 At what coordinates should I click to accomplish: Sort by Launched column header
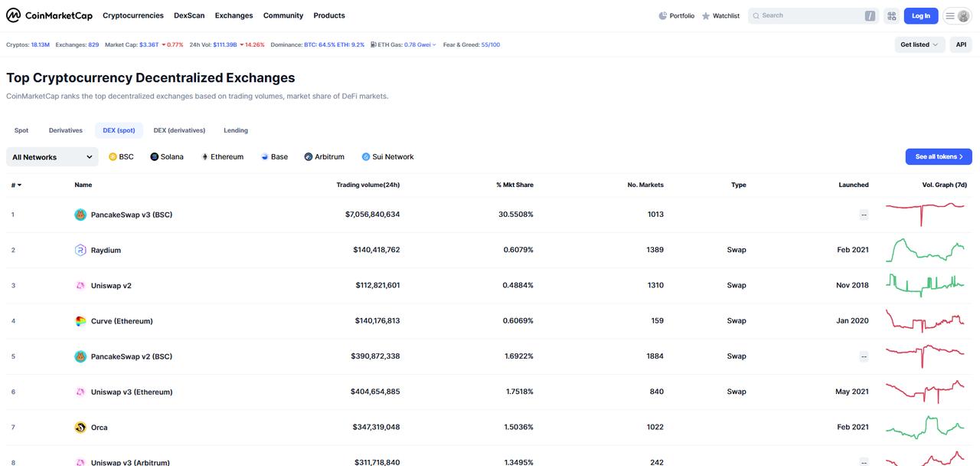point(854,185)
